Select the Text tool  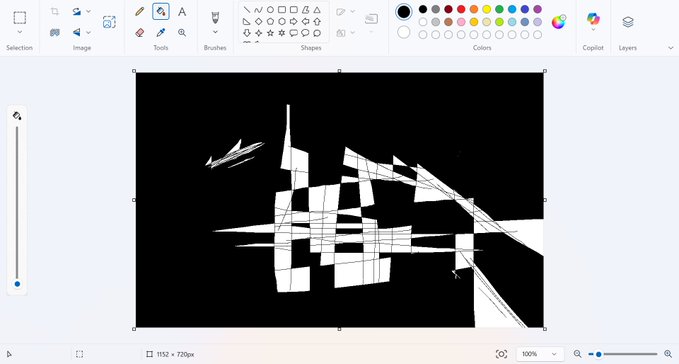tap(182, 11)
